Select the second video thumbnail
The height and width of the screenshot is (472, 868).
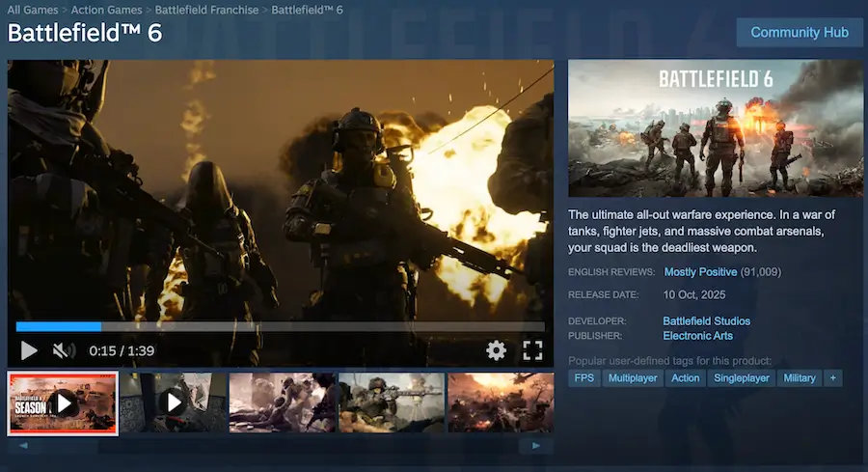(174, 403)
